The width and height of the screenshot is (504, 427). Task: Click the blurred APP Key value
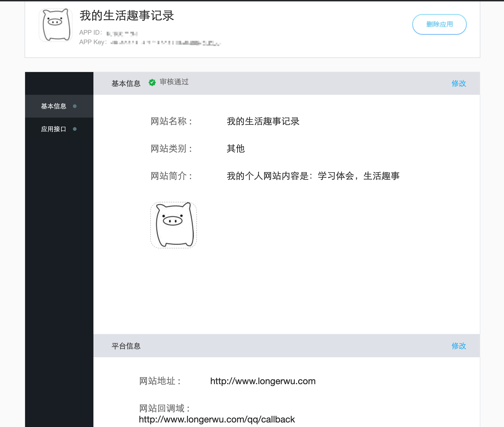click(165, 43)
